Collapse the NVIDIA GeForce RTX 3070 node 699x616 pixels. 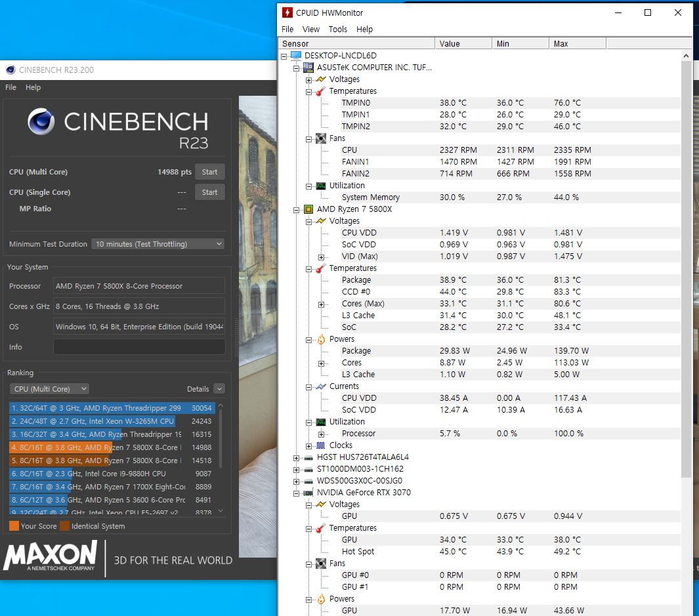click(297, 493)
